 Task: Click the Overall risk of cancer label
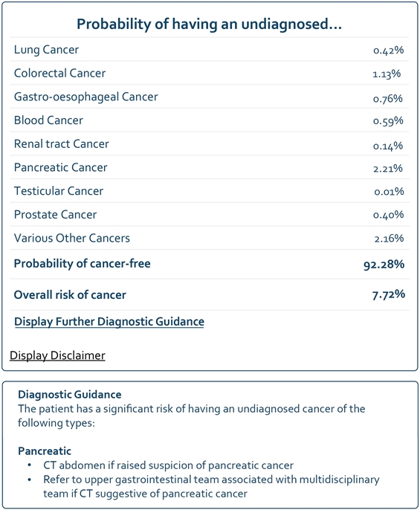(70, 294)
